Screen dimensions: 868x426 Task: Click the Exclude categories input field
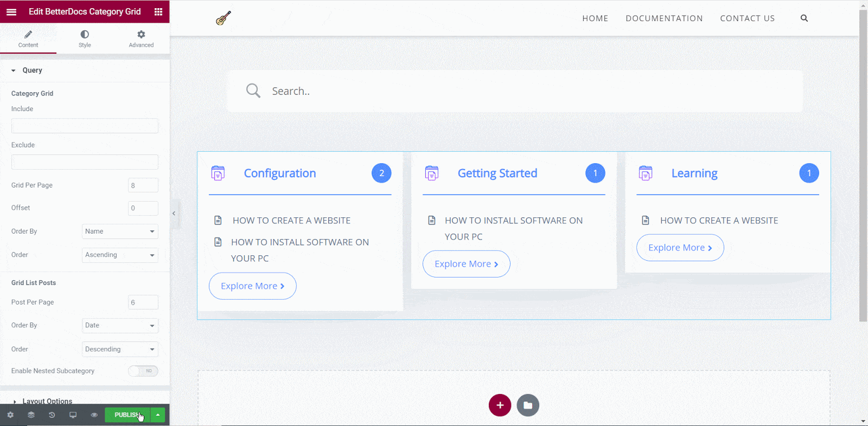click(x=85, y=162)
